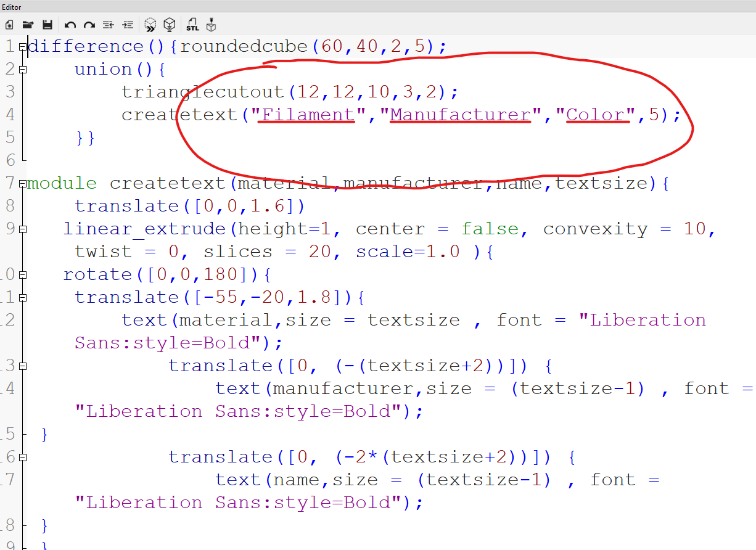
Task: Click the rotate keyword
Action: pos(97,274)
